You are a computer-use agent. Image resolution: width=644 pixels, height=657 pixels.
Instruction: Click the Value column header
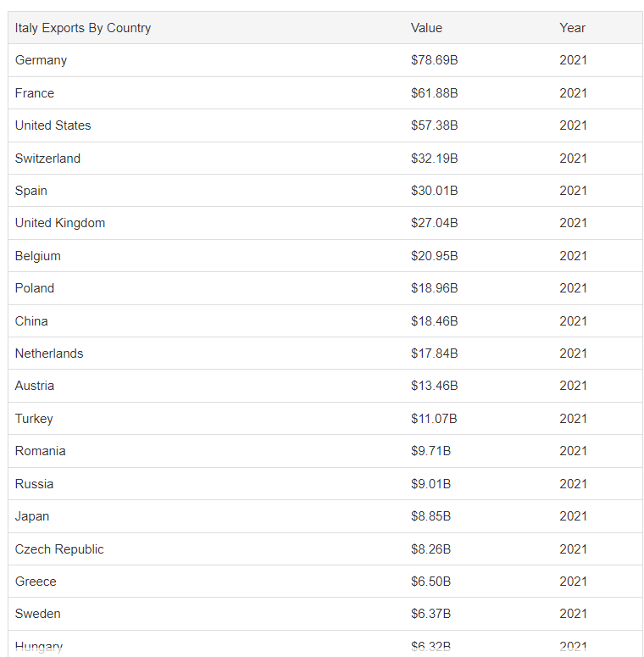[426, 28]
